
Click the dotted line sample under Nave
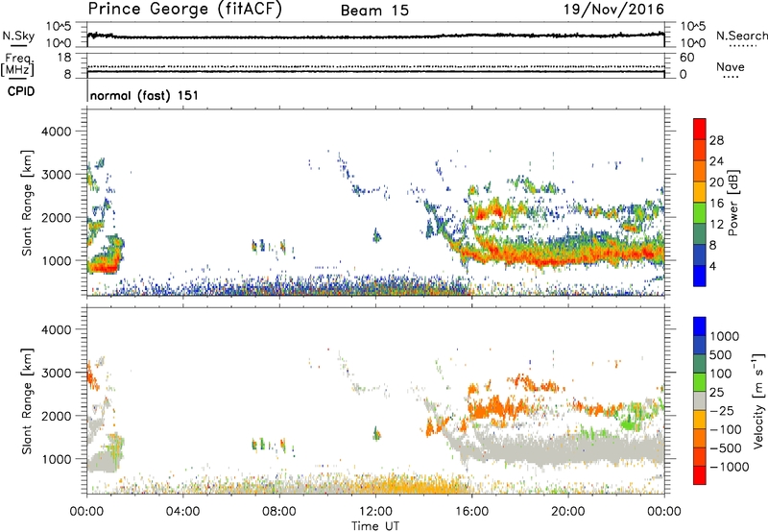(731, 78)
